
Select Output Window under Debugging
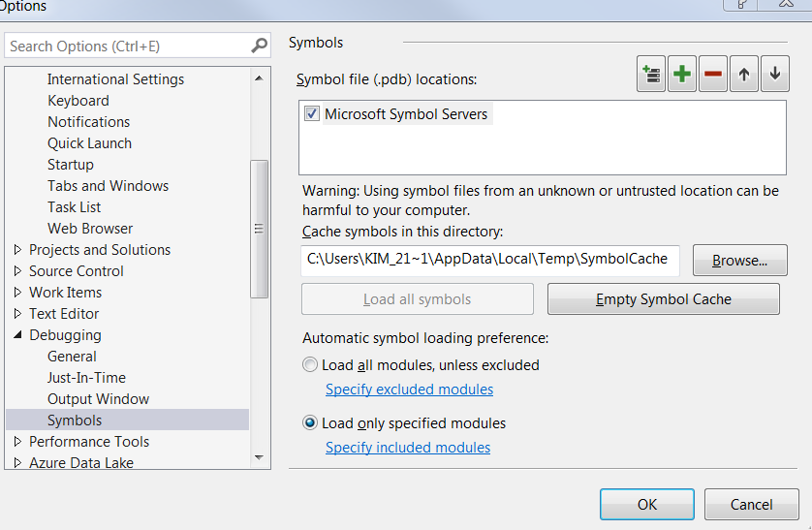[x=99, y=398]
